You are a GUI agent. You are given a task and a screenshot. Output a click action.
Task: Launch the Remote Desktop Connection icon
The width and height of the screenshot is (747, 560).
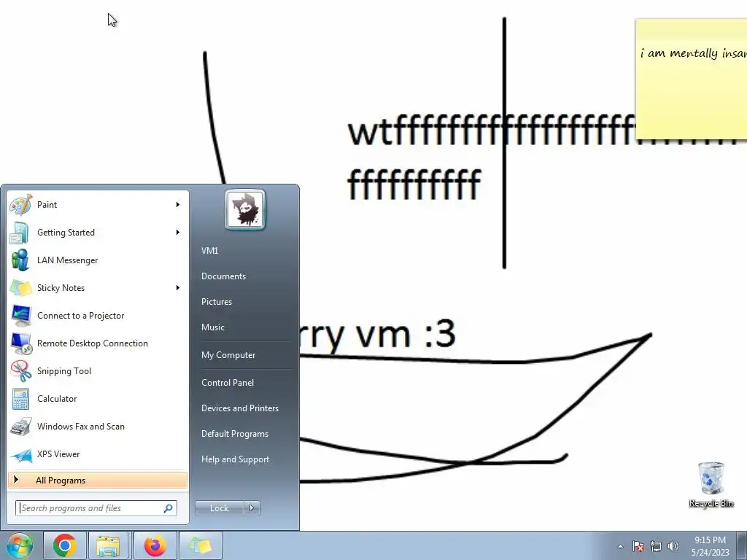pyautogui.click(x=20, y=343)
